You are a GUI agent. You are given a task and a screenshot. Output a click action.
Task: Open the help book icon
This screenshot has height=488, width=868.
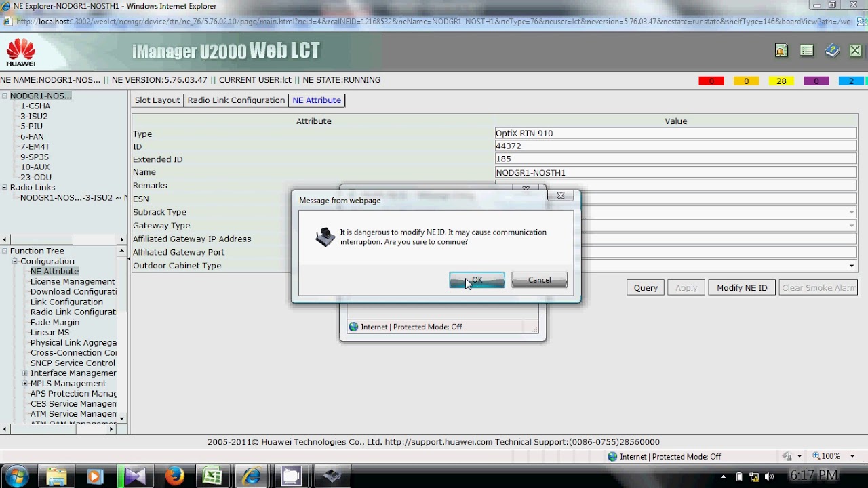pyautogui.click(x=832, y=51)
